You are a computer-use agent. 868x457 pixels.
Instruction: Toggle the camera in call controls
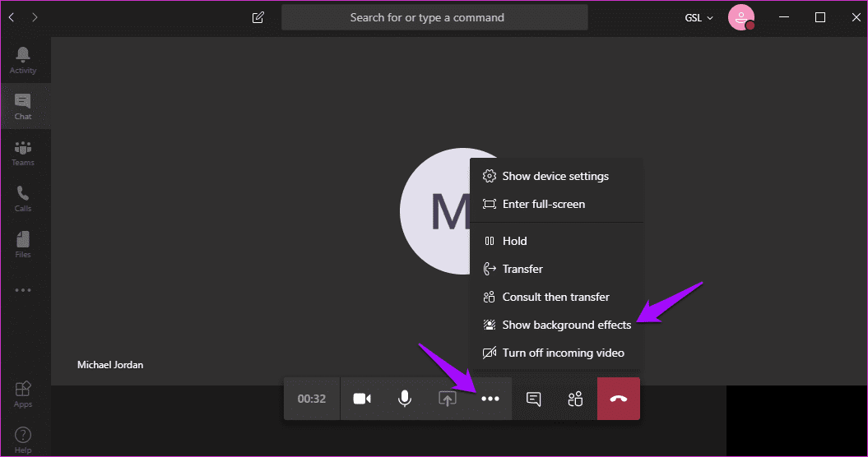[x=362, y=399]
